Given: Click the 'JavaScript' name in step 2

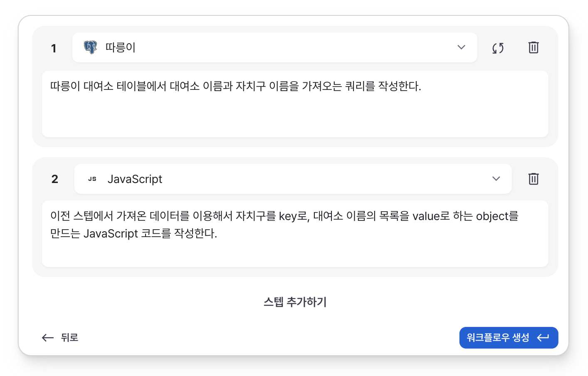Looking at the screenshot, I should point(135,179).
